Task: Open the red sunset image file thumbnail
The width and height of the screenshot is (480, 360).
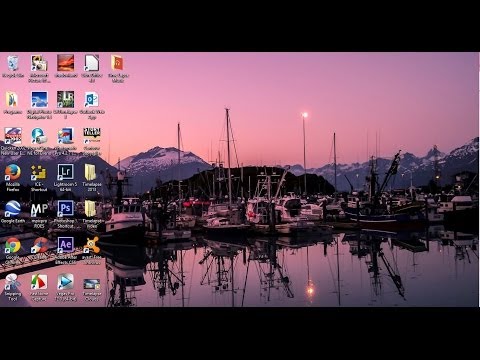Action: coord(65,63)
